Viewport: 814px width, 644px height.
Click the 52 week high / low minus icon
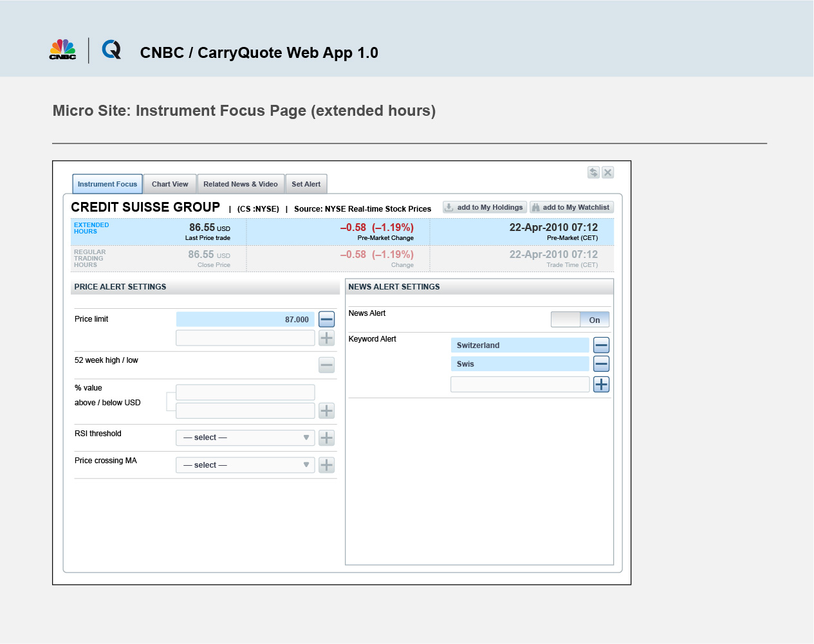[x=326, y=365]
